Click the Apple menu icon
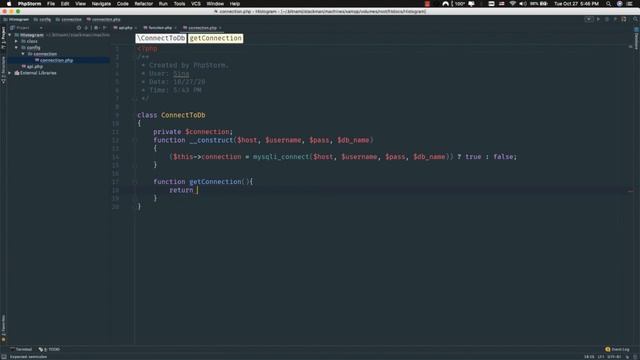 9,4
